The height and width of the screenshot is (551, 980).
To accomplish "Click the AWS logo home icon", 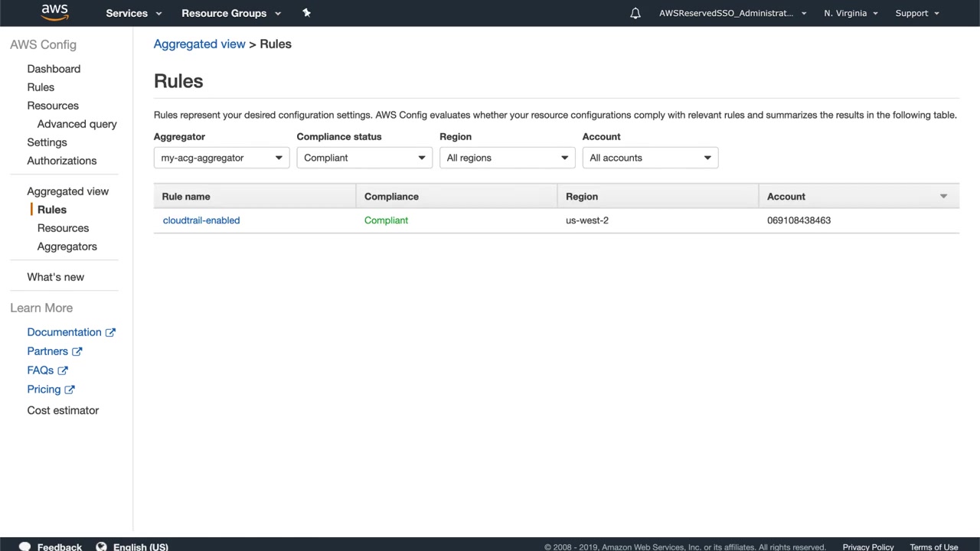I will click(x=54, y=12).
